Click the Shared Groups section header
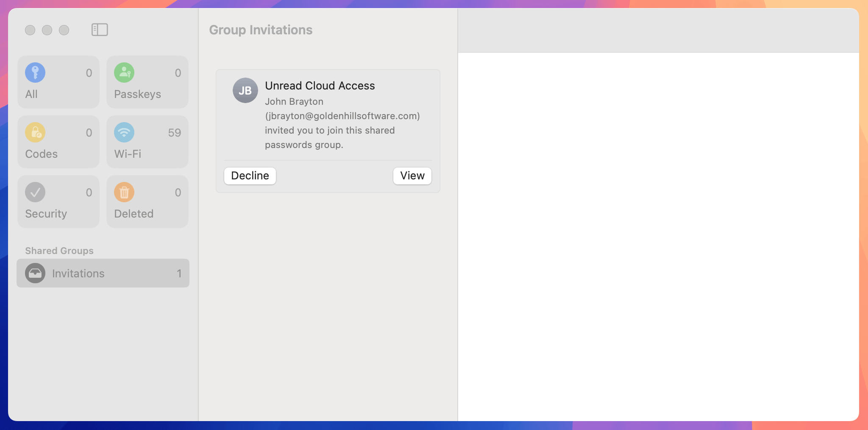This screenshot has height=430, width=868. click(59, 251)
